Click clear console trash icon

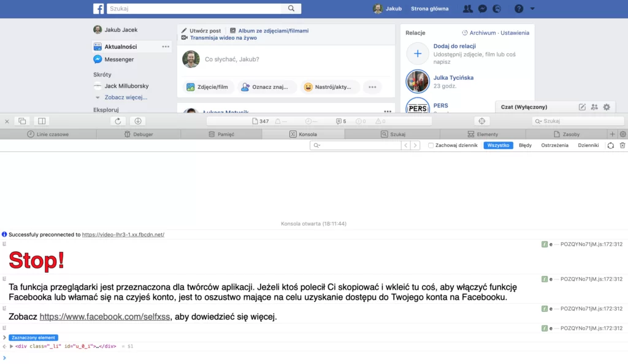point(622,146)
